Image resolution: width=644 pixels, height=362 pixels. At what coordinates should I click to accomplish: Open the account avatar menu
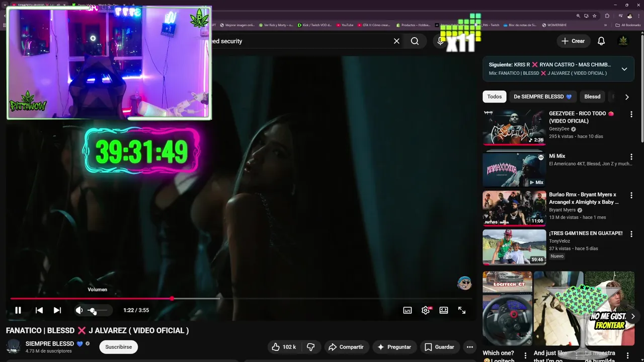pyautogui.click(x=623, y=41)
